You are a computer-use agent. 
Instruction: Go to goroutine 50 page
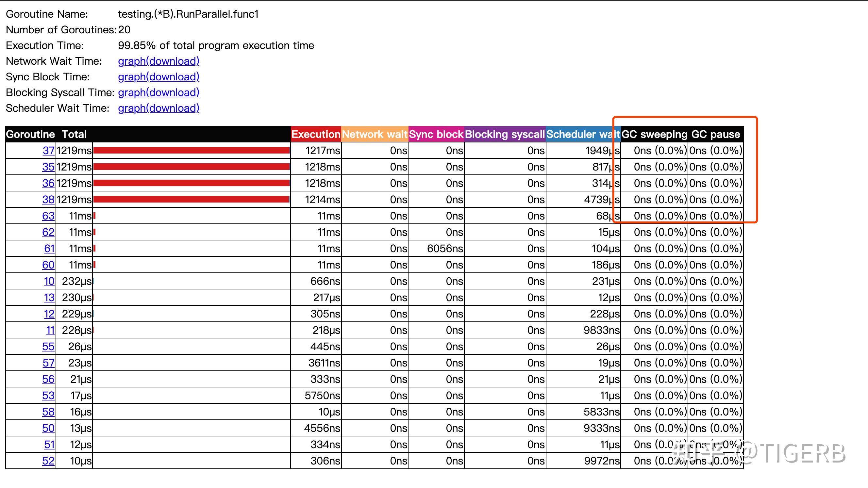coord(48,429)
